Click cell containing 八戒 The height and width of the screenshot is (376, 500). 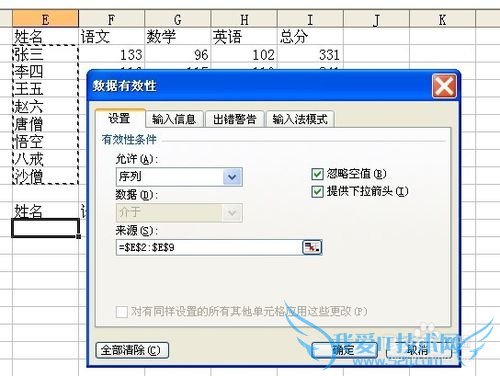45,159
